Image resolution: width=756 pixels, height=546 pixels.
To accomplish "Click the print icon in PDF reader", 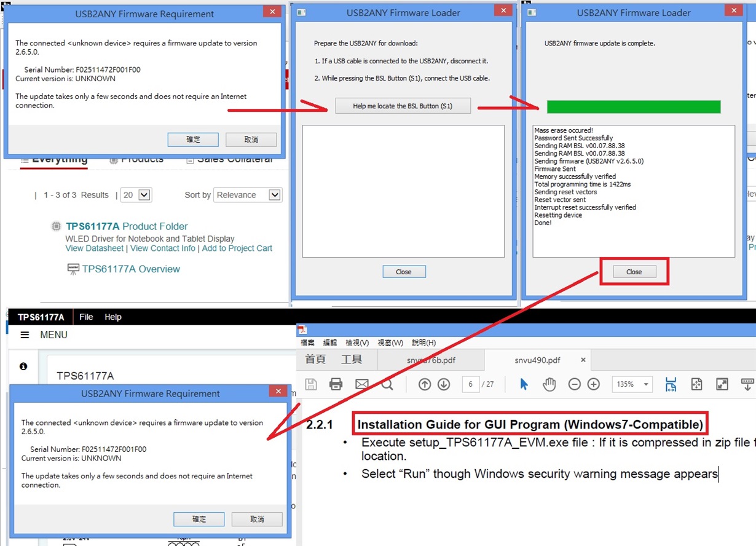I will [336, 384].
